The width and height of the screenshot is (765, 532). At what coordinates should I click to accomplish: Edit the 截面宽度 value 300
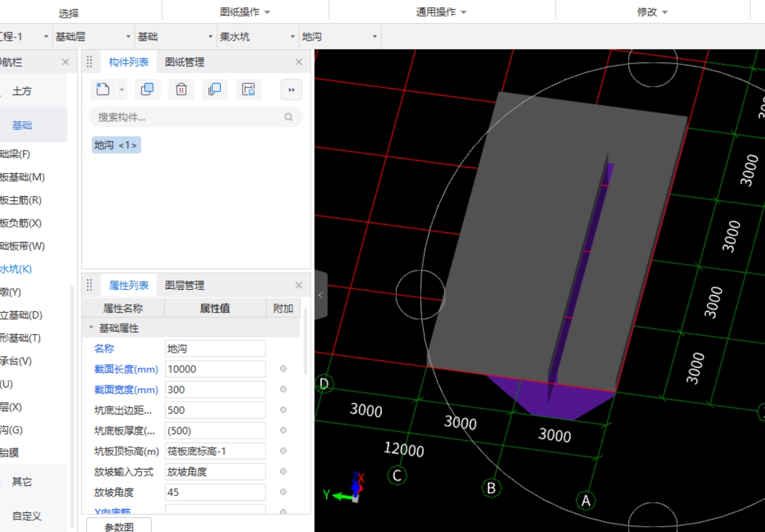pyautogui.click(x=215, y=389)
